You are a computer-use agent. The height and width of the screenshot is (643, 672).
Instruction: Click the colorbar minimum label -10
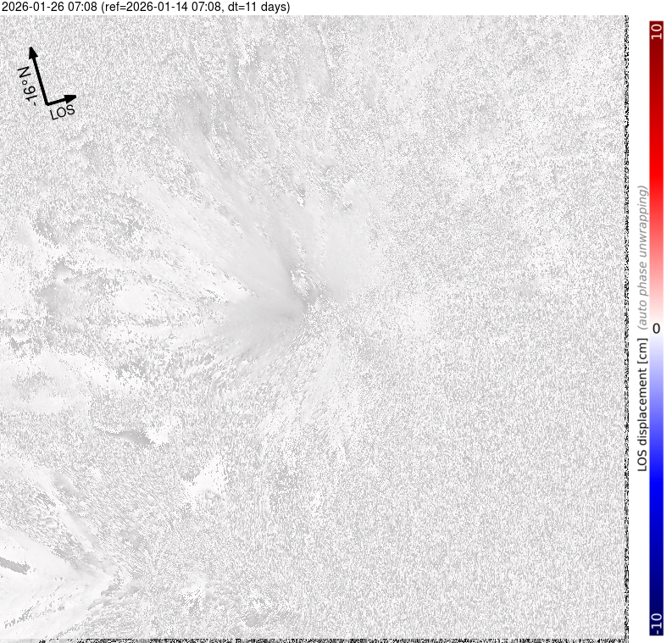[x=655, y=621]
